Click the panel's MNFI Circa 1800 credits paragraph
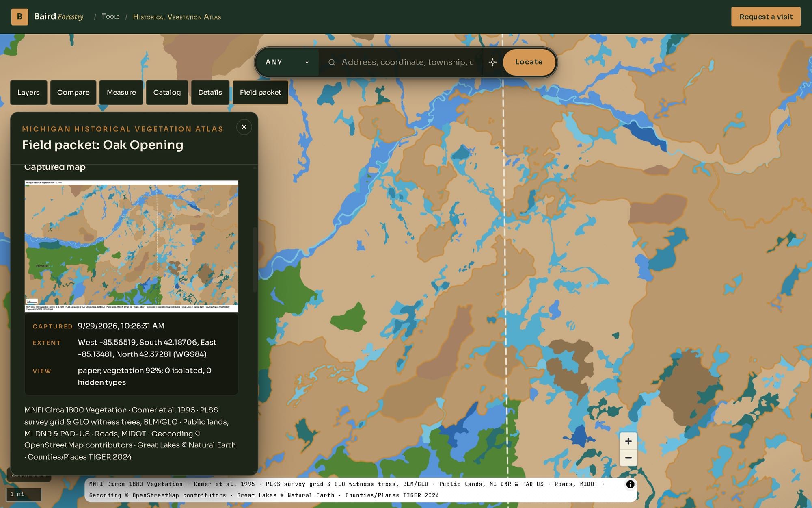Image resolution: width=812 pixels, height=508 pixels. pyautogui.click(x=130, y=433)
